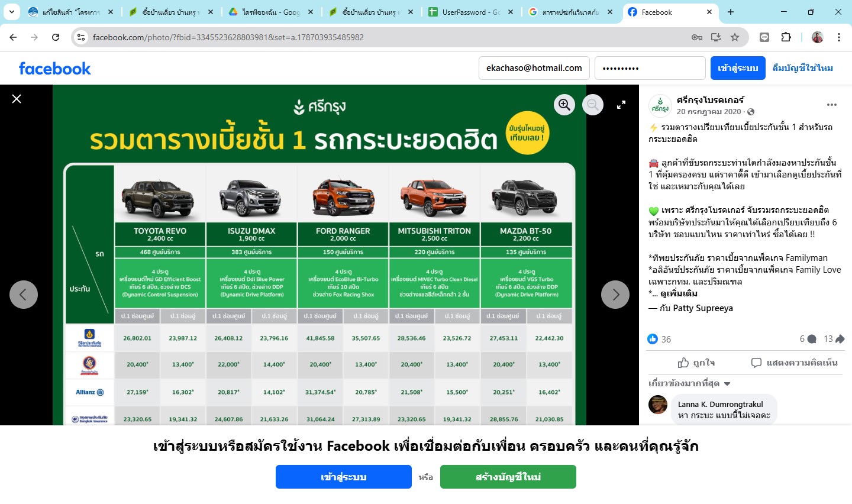Click the zoom out magnifier icon
852x504 pixels.
coord(593,105)
